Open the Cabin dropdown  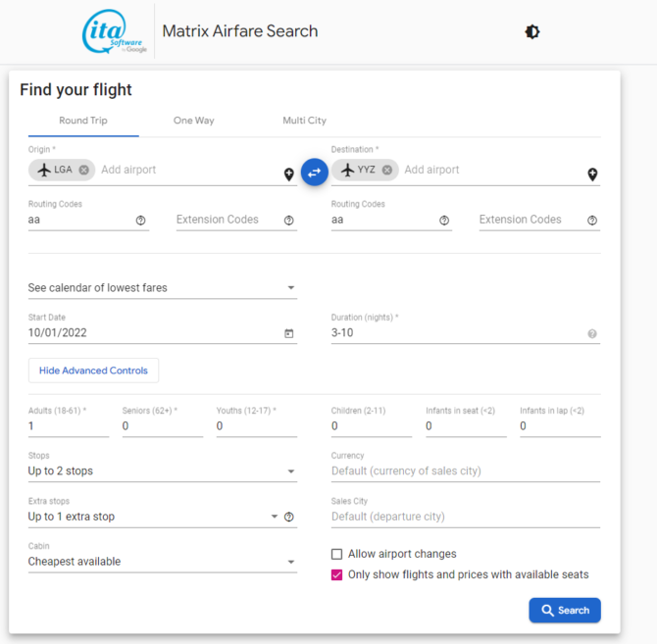click(163, 562)
